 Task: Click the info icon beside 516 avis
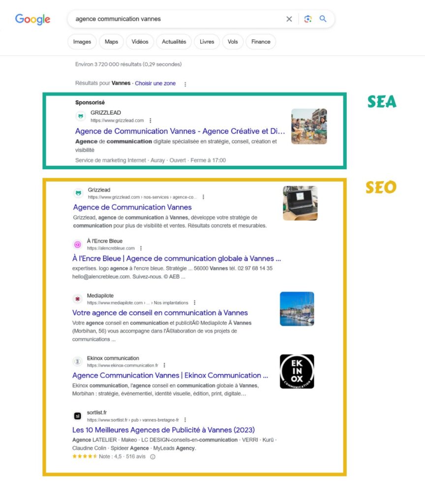click(x=152, y=457)
